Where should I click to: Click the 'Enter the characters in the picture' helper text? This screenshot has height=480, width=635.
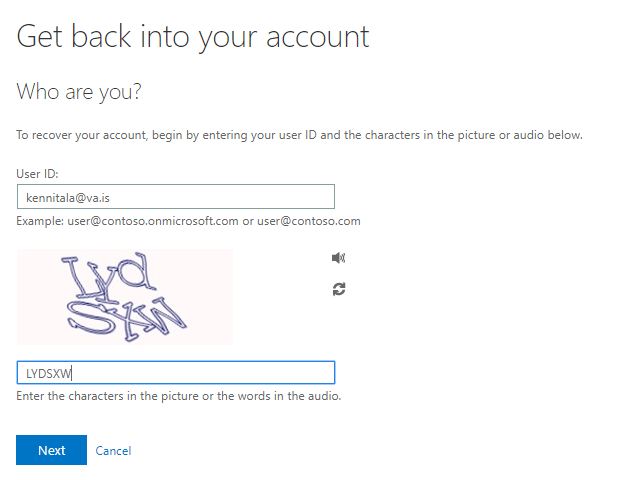[x=179, y=396]
